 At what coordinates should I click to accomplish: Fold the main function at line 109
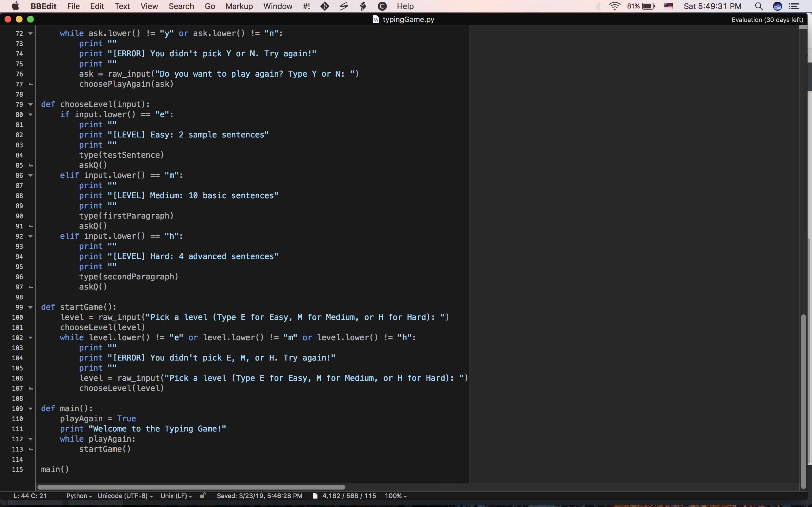point(30,409)
